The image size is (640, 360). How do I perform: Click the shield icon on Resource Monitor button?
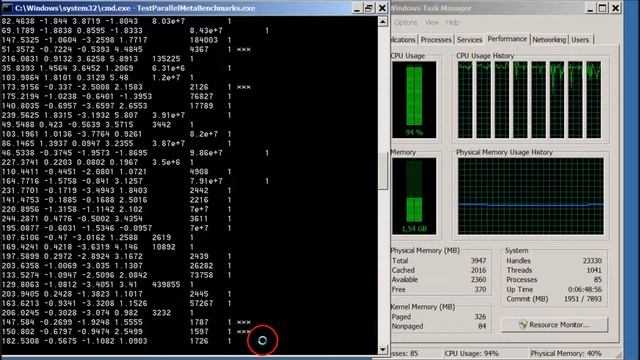(523, 325)
